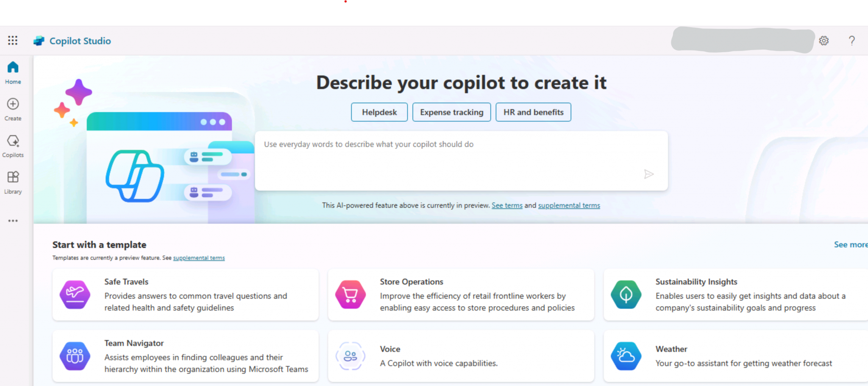Click the Safe Travels airplane icon
This screenshot has width=868, height=386.
click(x=75, y=294)
